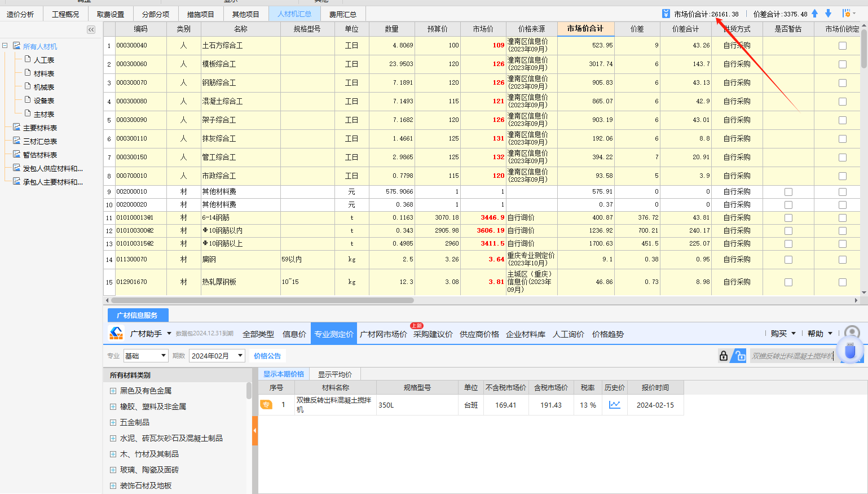Click the 市场价合计 column header
The image size is (868, 494).
click(585, 29)
